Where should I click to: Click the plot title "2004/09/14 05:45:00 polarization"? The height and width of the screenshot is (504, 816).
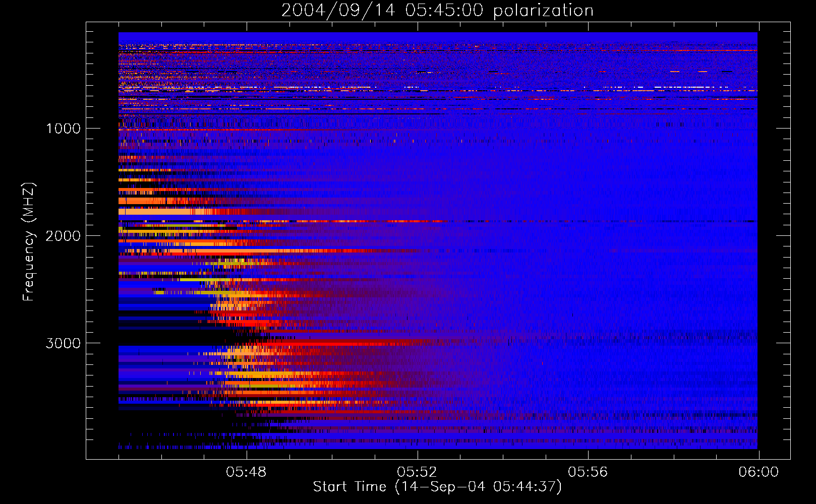pos(437,11)
